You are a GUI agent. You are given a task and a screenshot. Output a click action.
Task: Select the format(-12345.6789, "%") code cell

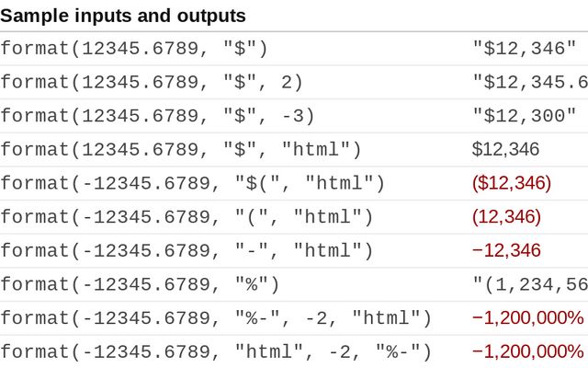140,284
